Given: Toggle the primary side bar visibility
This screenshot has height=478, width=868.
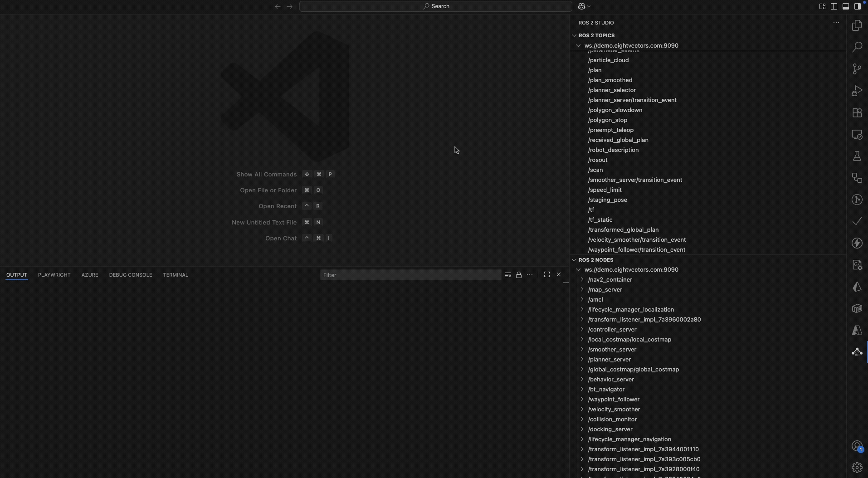Looking at the screenshot, I should pos(834,6).
